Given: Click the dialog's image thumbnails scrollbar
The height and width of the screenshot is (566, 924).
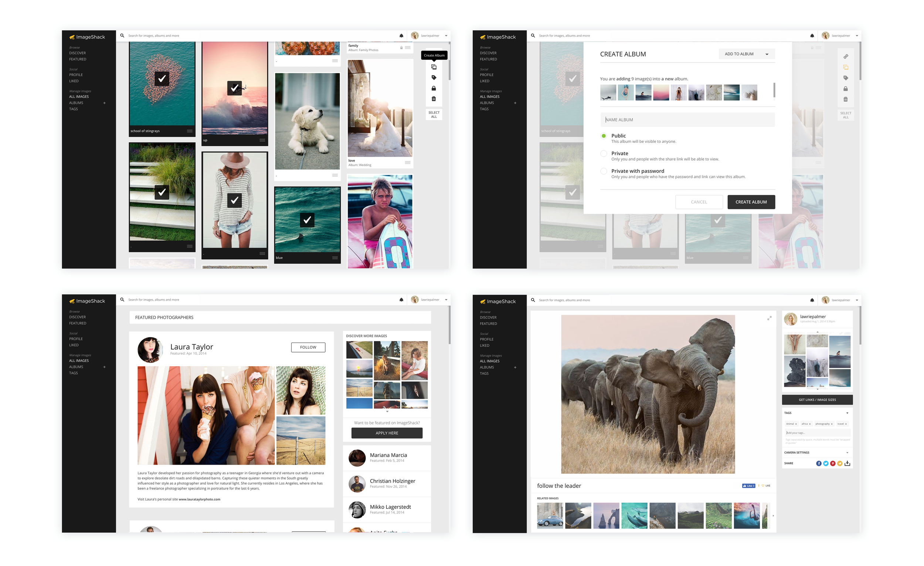Looking at the screenshot, I should pos(774,91).
